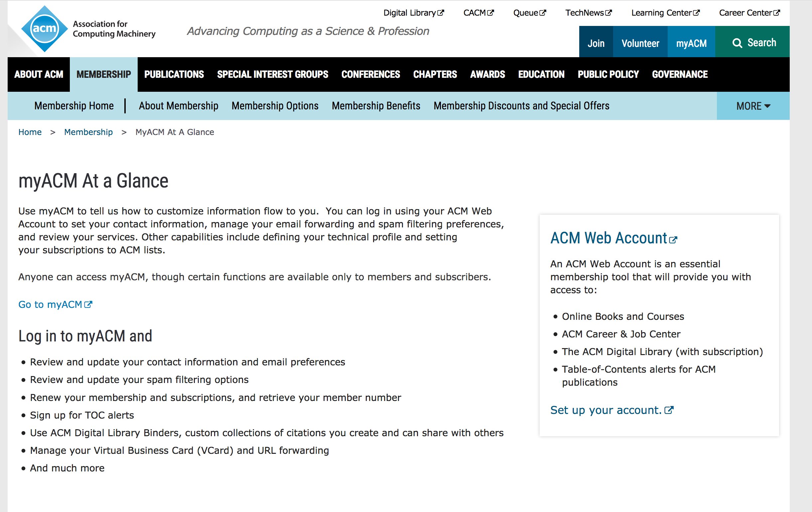Open the CONFERENCES menu
The image size is (812, 512).
371,74
